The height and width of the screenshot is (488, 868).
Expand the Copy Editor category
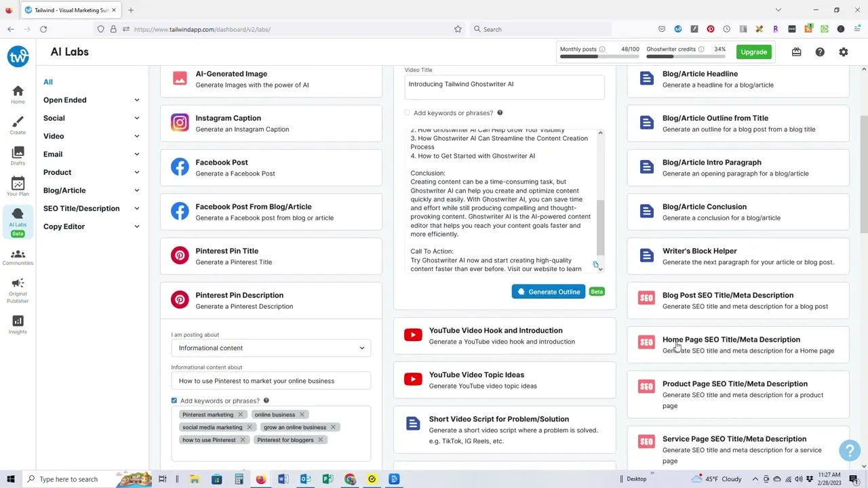pyautogui.click(x=92, y=226)
